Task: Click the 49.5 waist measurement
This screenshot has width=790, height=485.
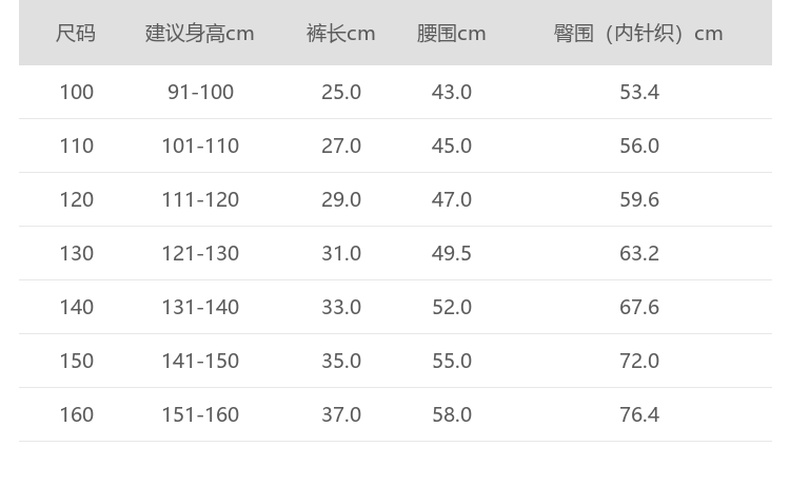Action: pyautogui.click(x=451, y=254)
